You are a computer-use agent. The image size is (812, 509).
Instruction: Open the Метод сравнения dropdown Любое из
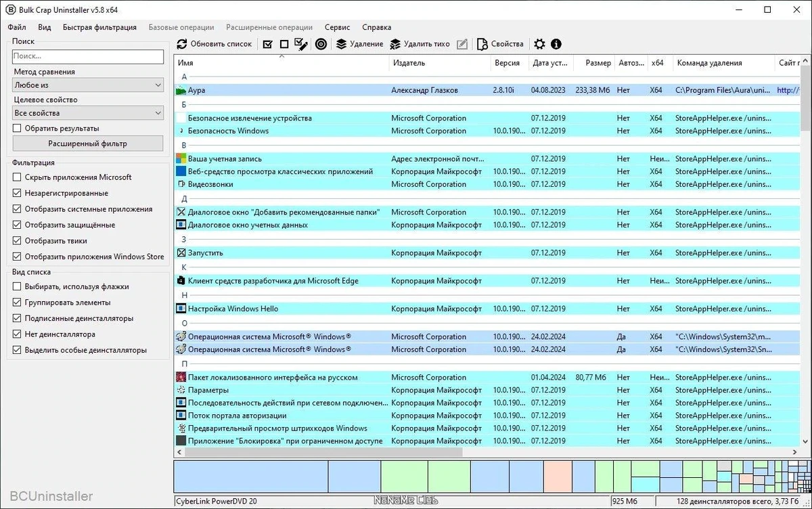[88, 85]
